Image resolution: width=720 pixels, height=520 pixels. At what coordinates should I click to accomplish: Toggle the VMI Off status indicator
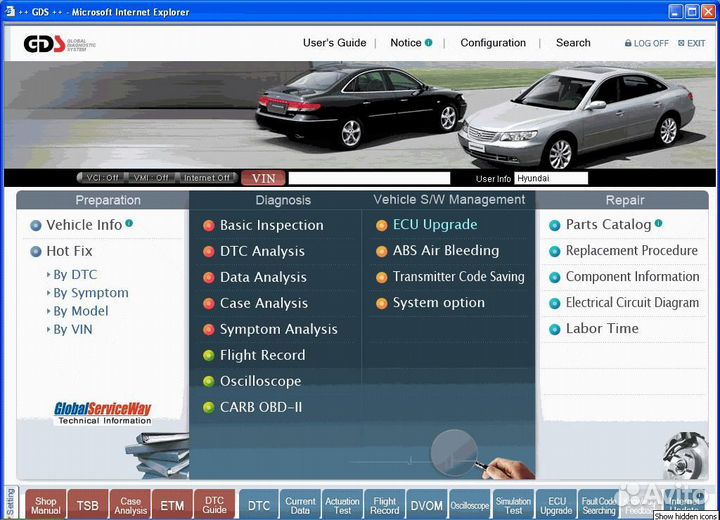(151, 178)
